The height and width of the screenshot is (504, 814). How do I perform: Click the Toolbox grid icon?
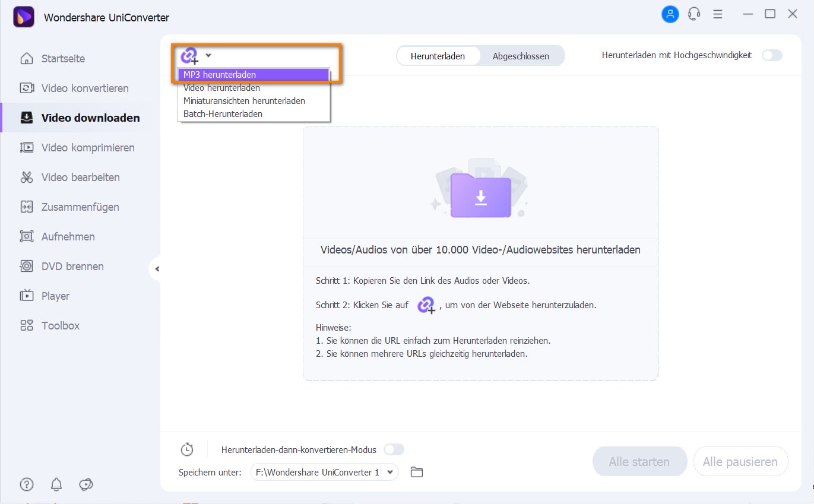click(27, 326)
